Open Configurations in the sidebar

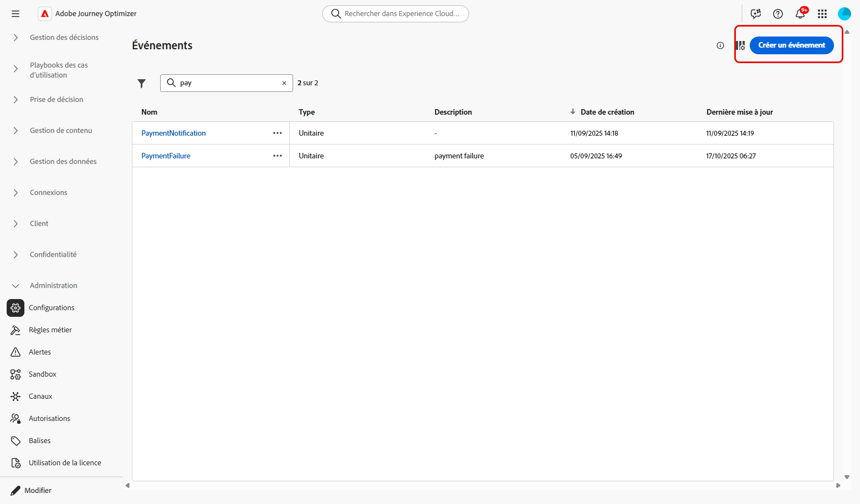52,308
